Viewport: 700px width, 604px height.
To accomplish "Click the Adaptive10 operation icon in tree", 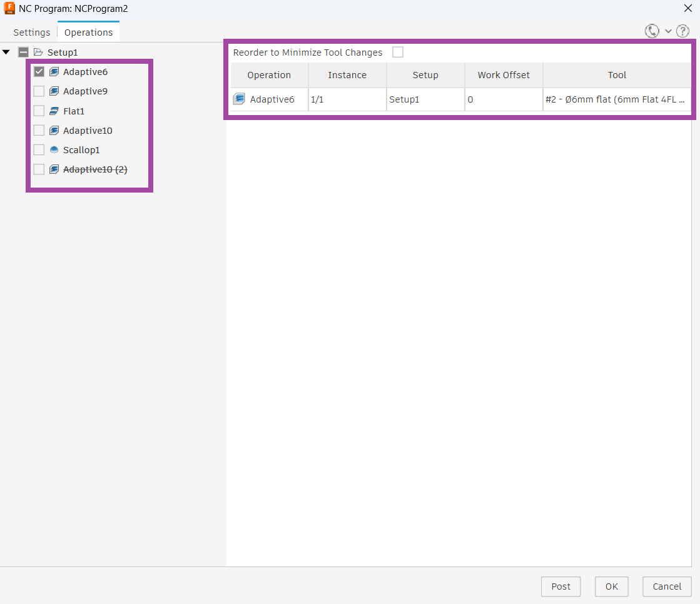I will click(x=54, y=131).
